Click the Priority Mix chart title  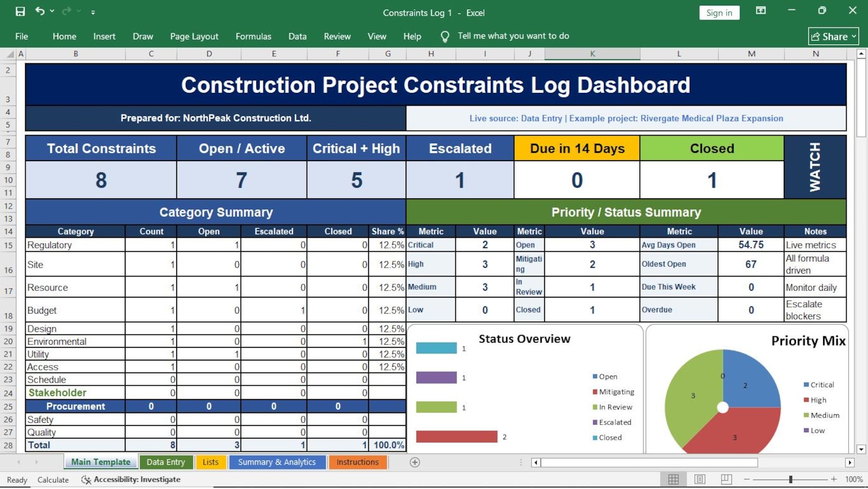(x=808, y=341)
